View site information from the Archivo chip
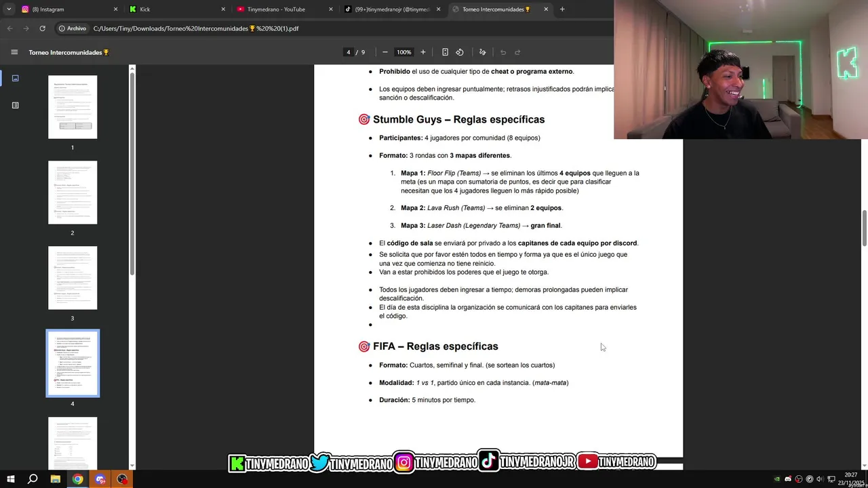The width and height of the screenshot is (868, 488). (x=73, y=28)
